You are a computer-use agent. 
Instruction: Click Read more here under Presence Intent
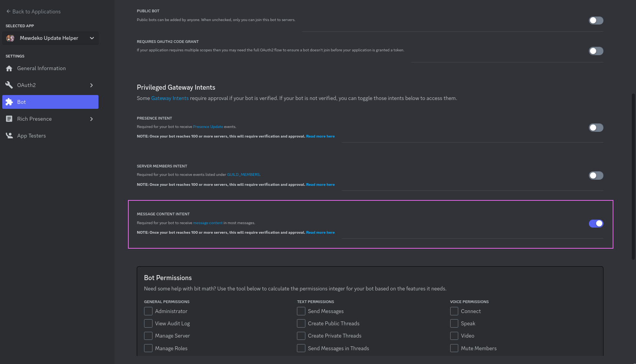320,136
